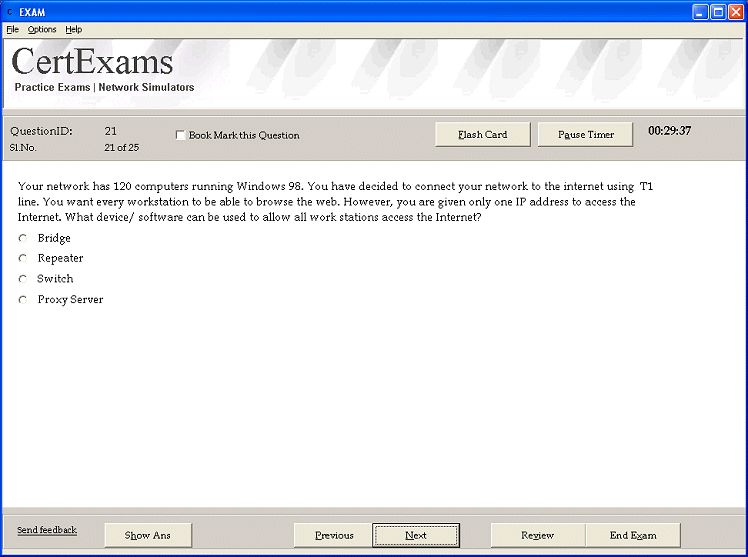The image size is (748, 557).
Task: Click the timer reading 00:29:37
Action: (x=669, y=131)
